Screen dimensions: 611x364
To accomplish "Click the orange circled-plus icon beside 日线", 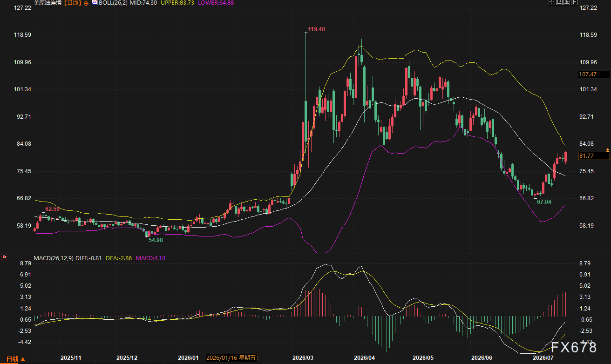I will tap(86, 3).
